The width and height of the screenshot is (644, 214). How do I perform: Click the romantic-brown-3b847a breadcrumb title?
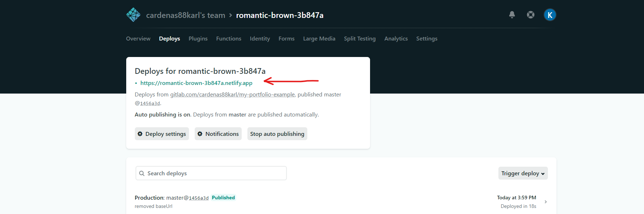point(280,15)
